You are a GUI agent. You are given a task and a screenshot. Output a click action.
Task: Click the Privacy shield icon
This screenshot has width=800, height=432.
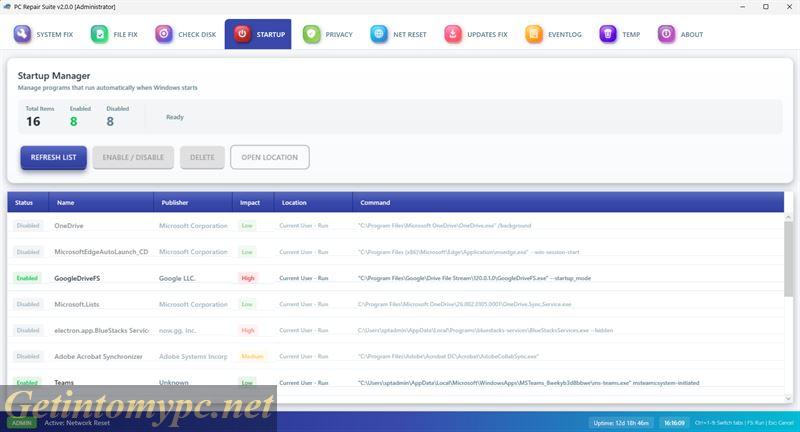point(311,34)
